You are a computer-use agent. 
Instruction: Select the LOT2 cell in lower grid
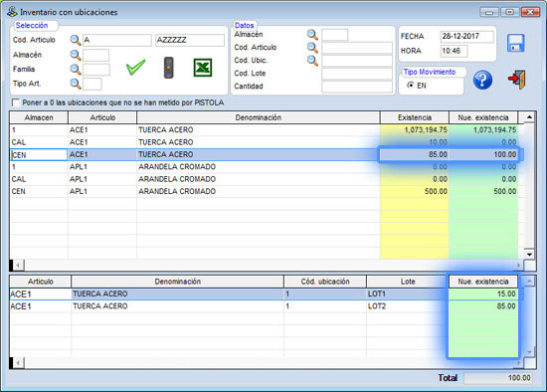click(408, 306)
